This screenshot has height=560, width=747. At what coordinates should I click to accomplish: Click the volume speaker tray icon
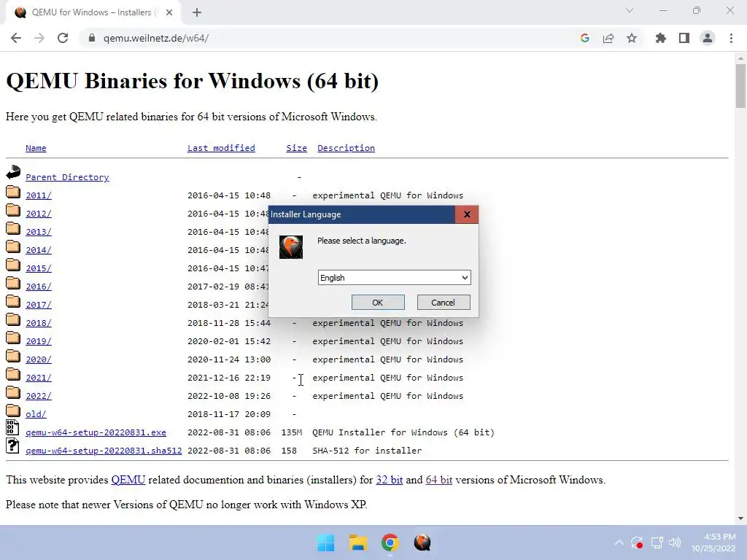click(675, 542)
